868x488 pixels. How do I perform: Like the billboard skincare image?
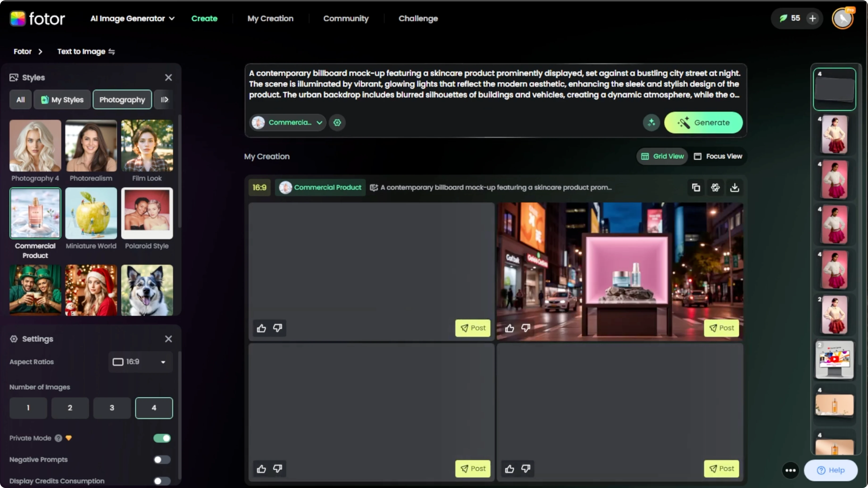click(509, 328)
